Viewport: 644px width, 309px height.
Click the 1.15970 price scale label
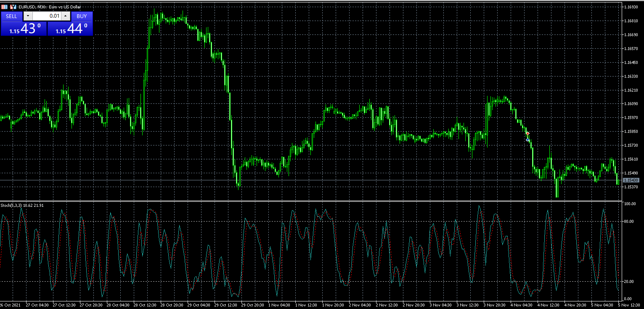(x=631, y=118)
